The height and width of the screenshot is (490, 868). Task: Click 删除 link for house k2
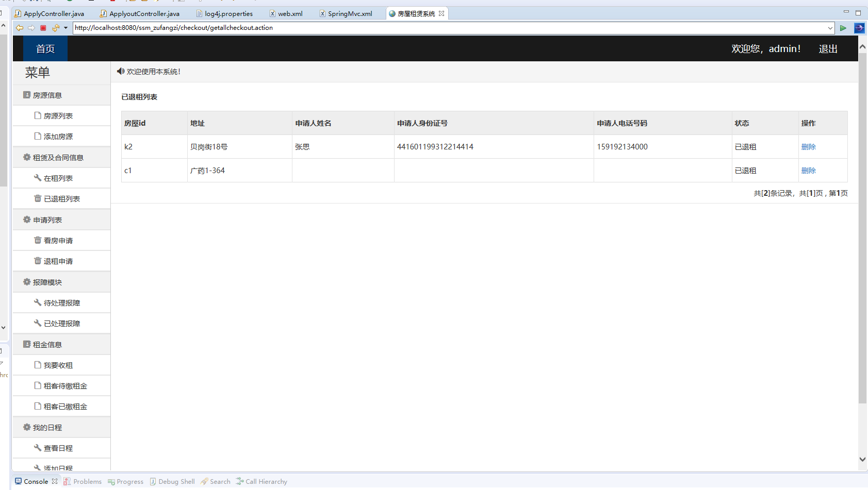click(x=808, y=146)
